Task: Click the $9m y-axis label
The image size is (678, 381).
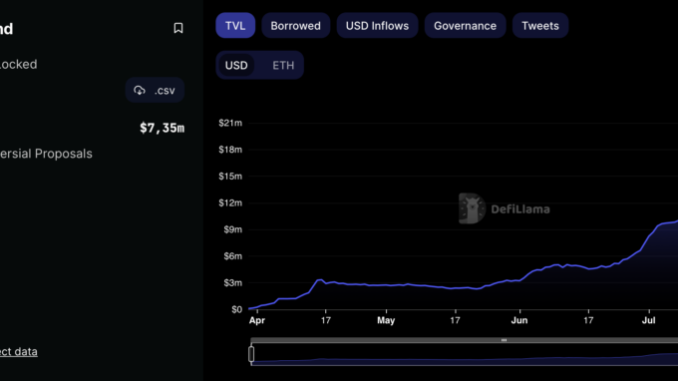Action: point(233,230)
